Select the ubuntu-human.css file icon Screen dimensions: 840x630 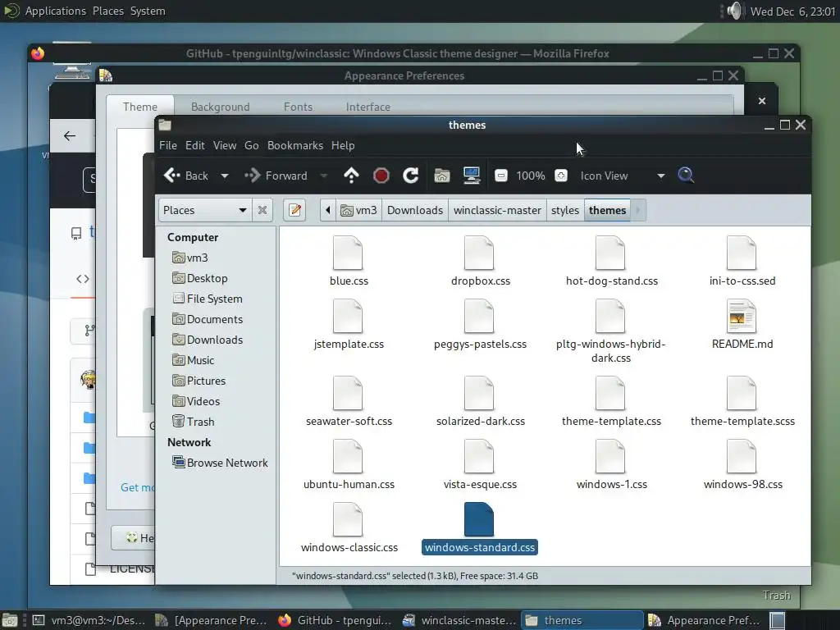tap(348, 456)
